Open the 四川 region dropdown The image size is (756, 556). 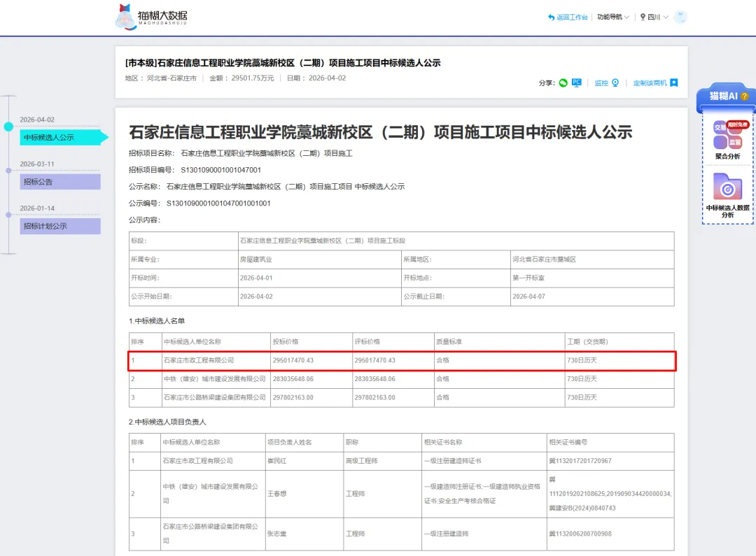pos(657,17)
